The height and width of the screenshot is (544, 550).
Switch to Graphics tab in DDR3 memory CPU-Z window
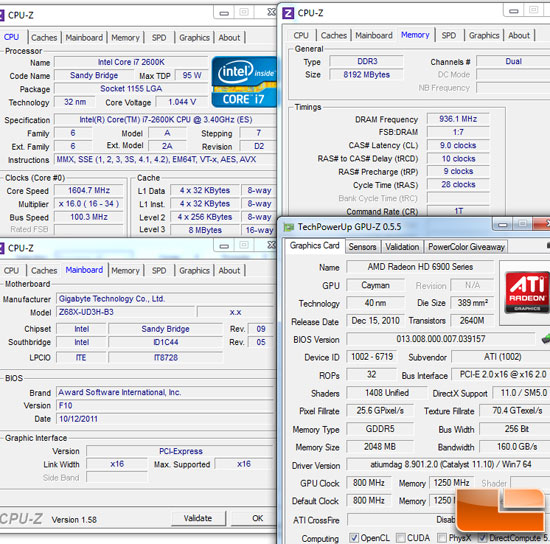pos(484,35)
